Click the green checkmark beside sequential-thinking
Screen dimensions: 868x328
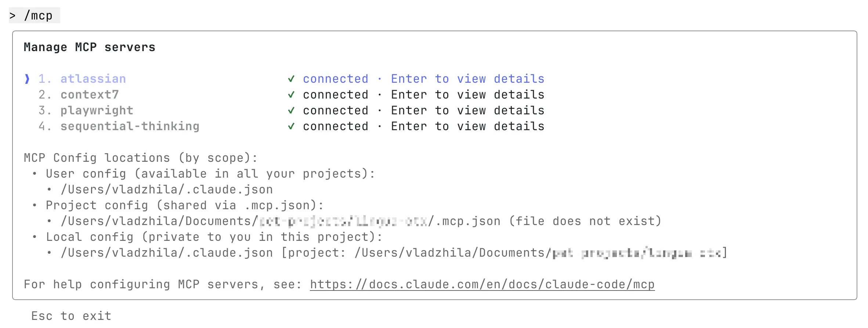click(291, 126)
